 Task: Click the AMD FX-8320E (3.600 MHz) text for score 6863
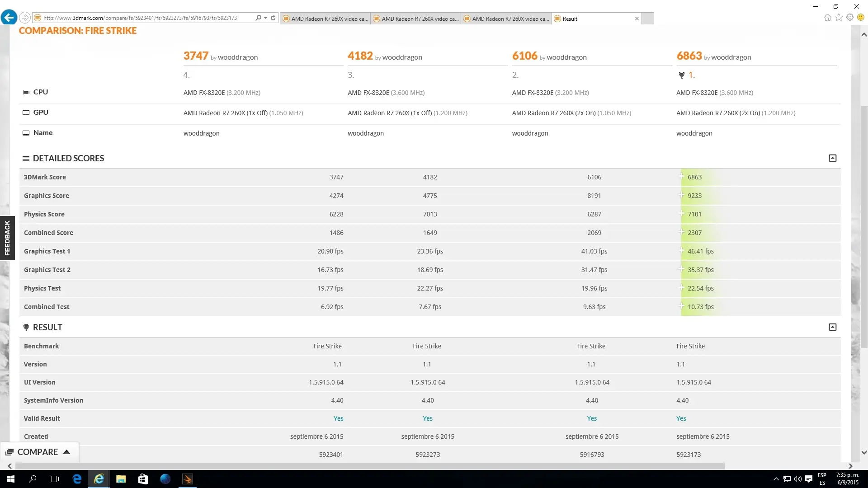tap(715, 93)
